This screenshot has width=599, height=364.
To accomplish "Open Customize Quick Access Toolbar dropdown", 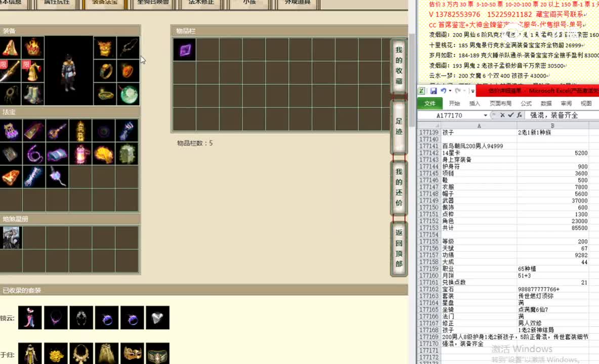I will click(x=473, y=91).
